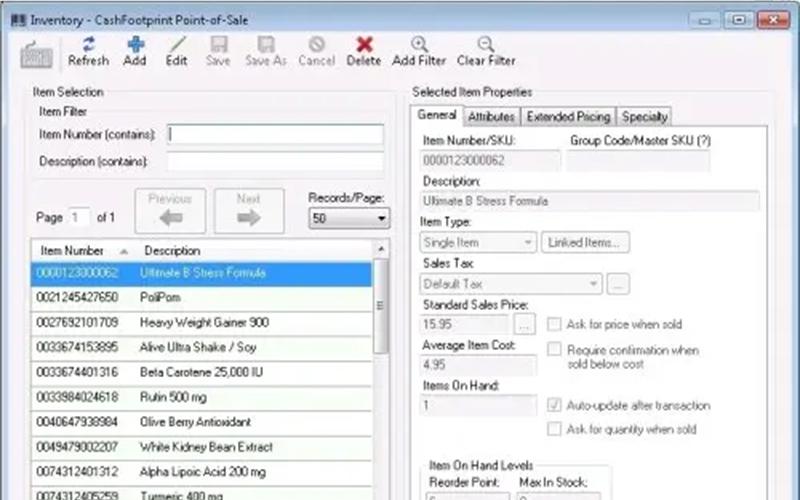The image size is (800, 500).
Task: Select the Olive Berry Antioxidant row
Action: click(202, 422)
